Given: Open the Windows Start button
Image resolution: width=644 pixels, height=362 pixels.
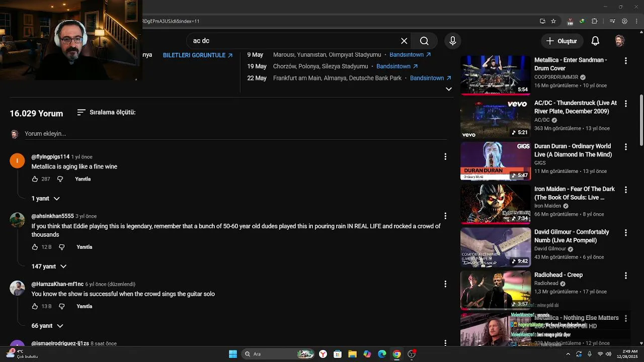Looking at the screenshot, I should (232, 354).
